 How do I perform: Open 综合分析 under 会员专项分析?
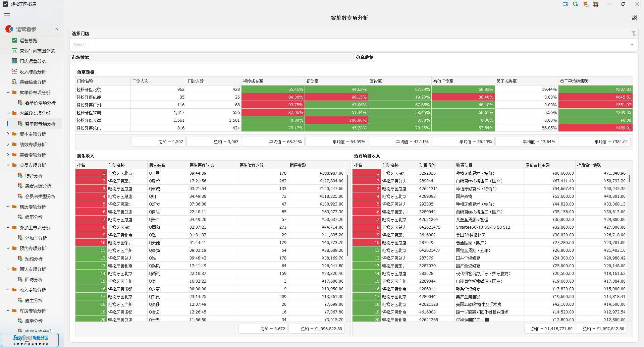[34, 176]
